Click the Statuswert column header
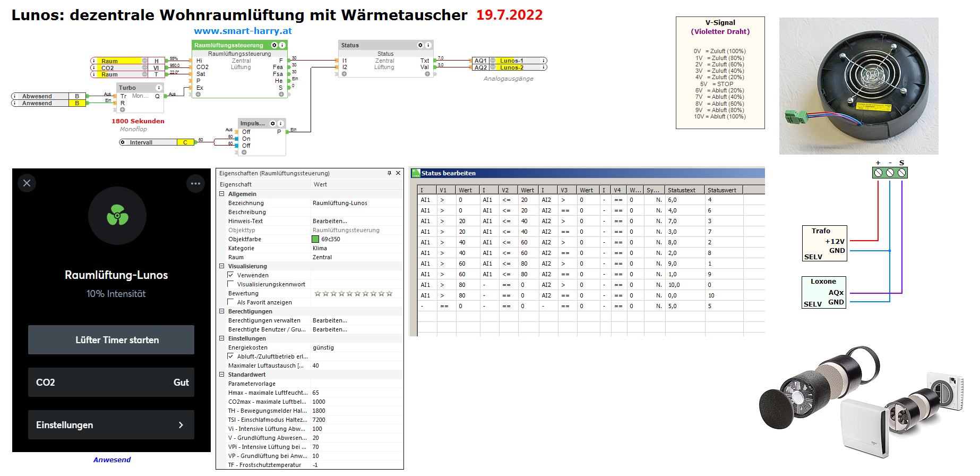Screen dimensions: 980x476 [724, 190]
